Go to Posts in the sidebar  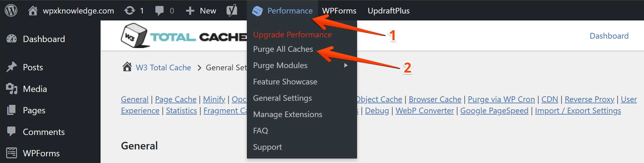click(x=33, y=67)
